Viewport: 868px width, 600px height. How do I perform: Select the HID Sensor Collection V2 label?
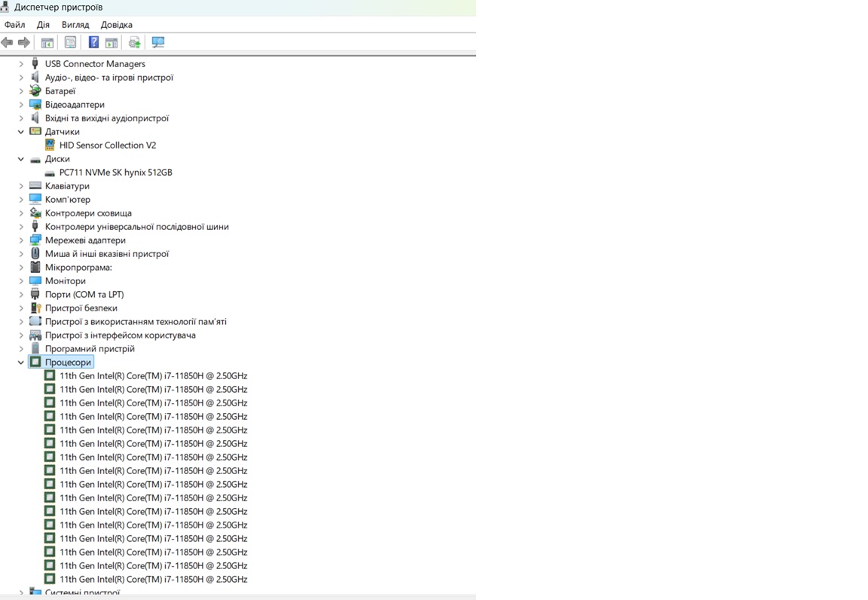[x=108, y=145]
